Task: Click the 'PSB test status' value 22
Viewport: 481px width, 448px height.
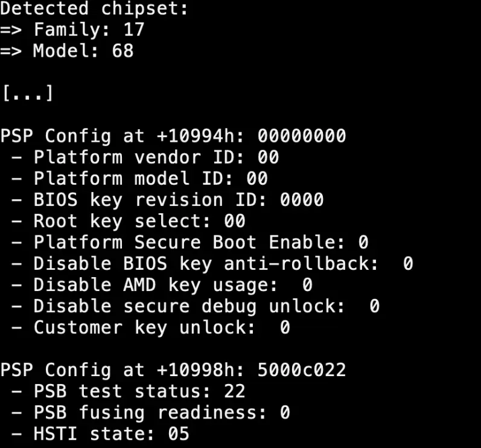Action: [235, 391]
